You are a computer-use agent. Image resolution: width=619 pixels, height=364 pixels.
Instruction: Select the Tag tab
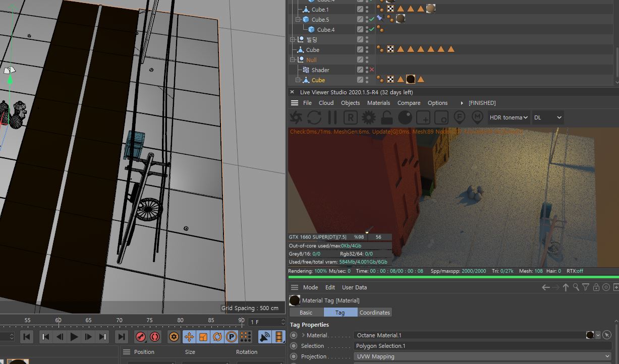[x=340, y=313]
